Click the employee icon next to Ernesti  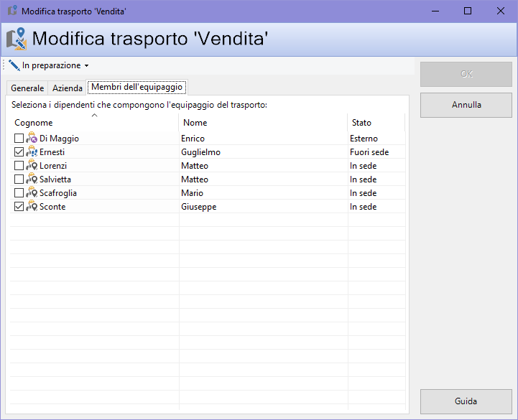pyautogui.click(x=32, y=151)
